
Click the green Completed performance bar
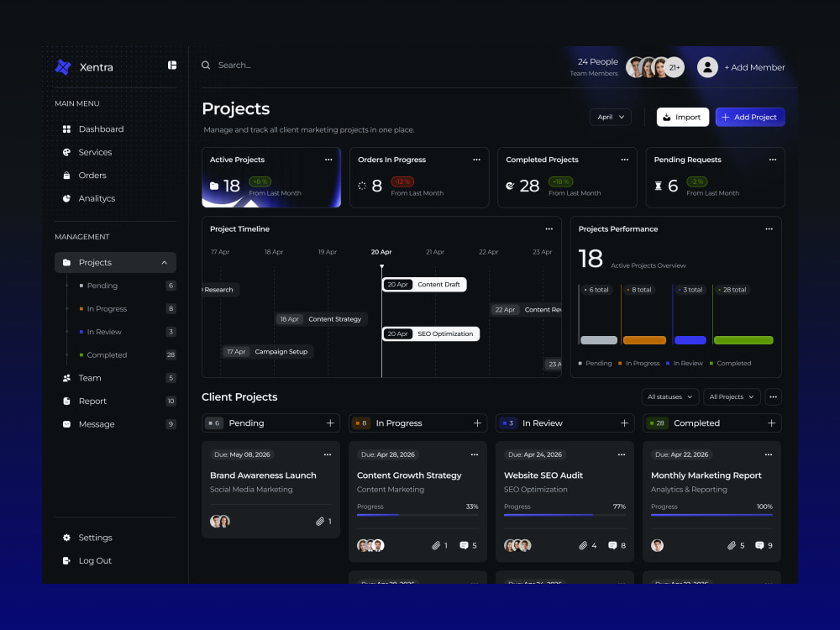[743, 340]
